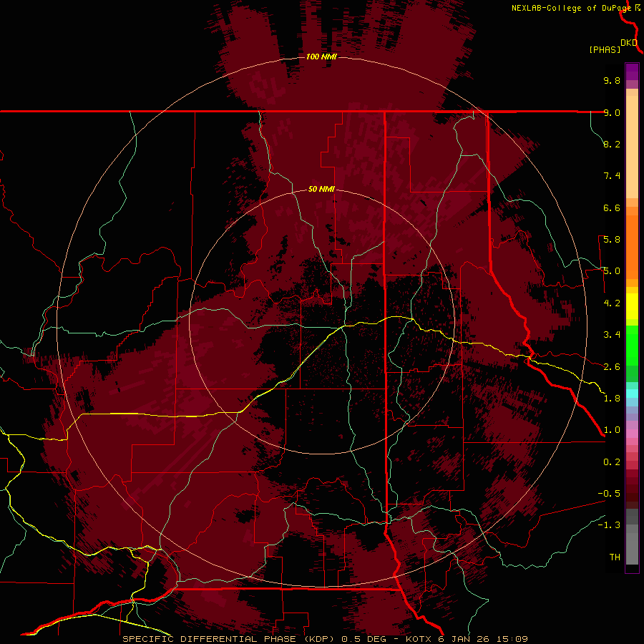Select the 5.8 value on the scale
Image resolution: width=644 pixels, height=644 pixels.
tap(612, 240)
